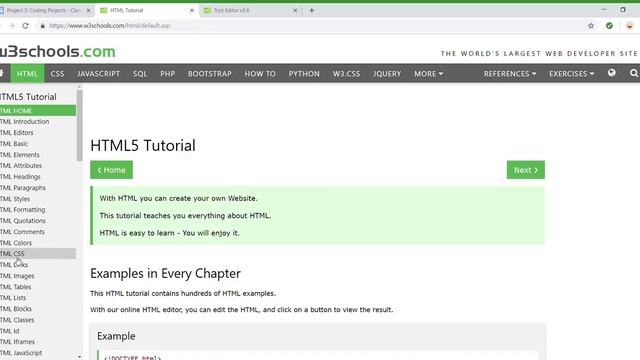Open HTML Styles in the sidebar
Image resolution: width=640 pixels, height=360 pixels.
pos(38,199)
